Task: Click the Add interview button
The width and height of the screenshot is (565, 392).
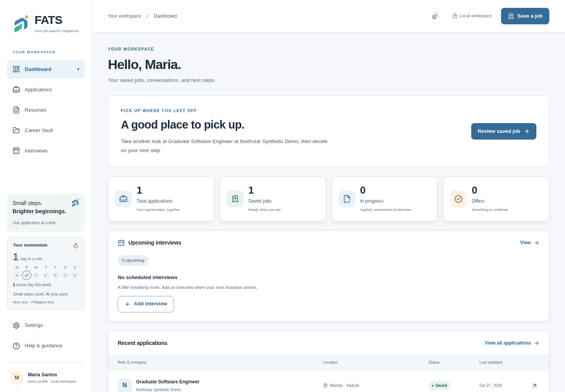Action: click(146, 304)
